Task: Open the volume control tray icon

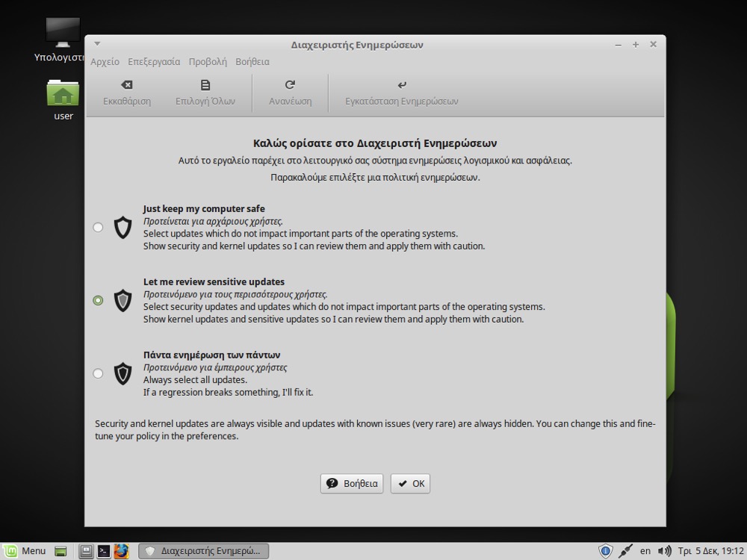Action: coord(665,551)
